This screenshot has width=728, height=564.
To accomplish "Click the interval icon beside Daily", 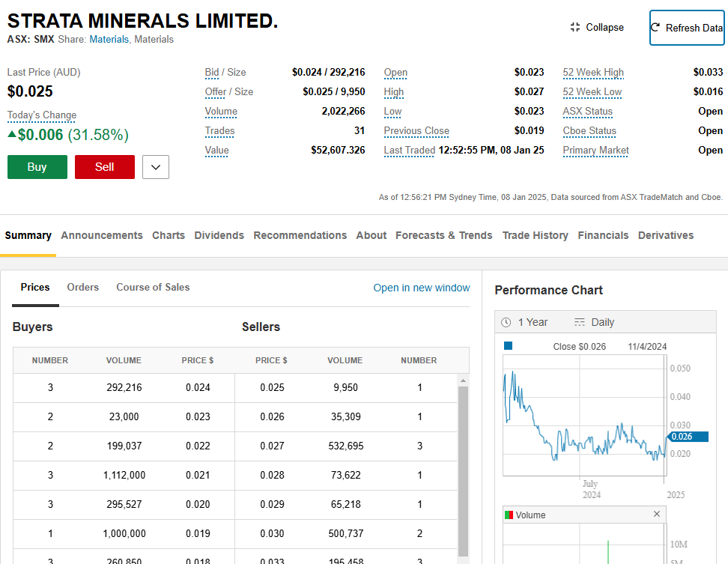I will [580, 322].
